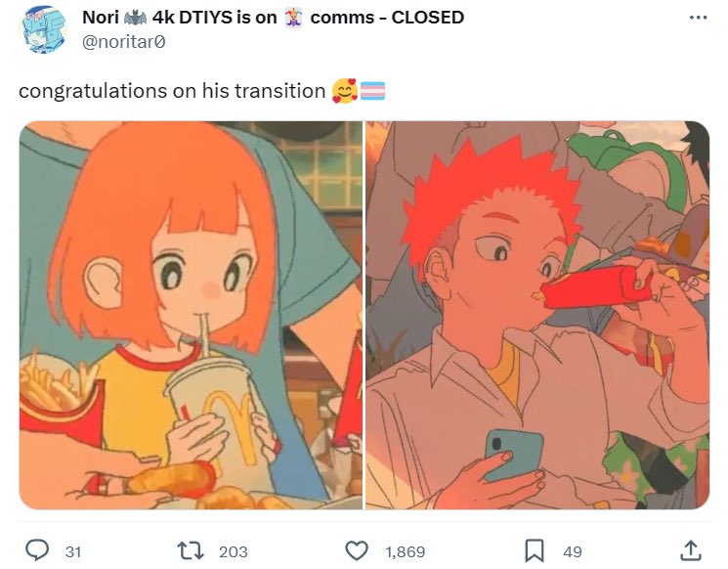Screen dimensions: 728x569
Task: Open the reply comment icon
Action: [37, 550]
